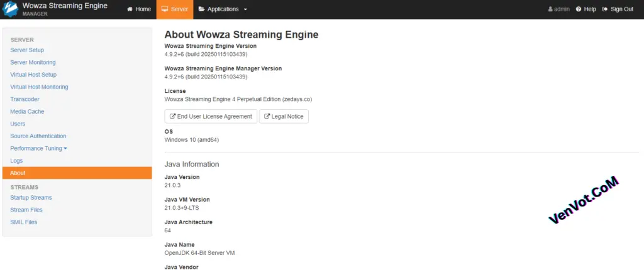Image resolution: width=644 pixels, height=270 pixels.
Task: Open Startup Streams
Action: (x=31, y=198)
